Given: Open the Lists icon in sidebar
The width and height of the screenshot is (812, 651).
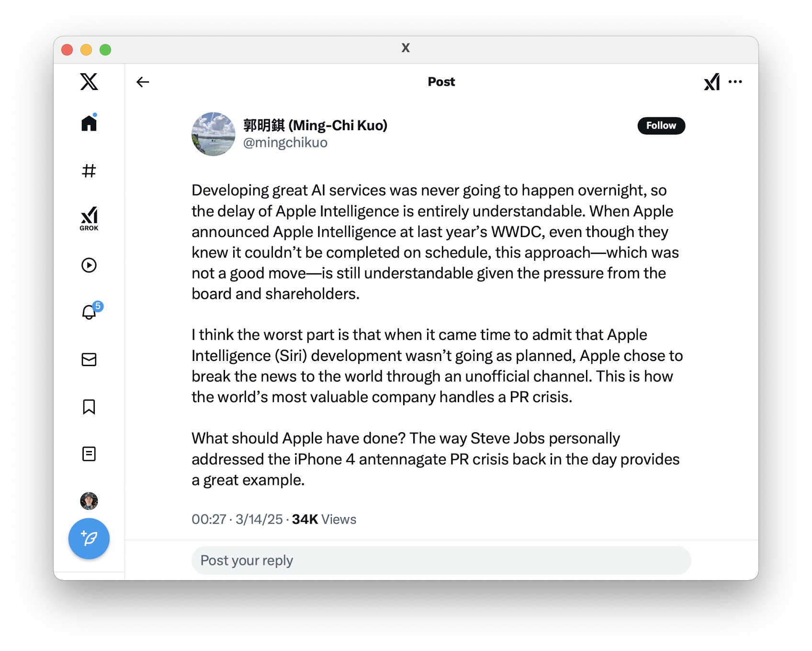Looking at the screenshot, I should 89,454.
